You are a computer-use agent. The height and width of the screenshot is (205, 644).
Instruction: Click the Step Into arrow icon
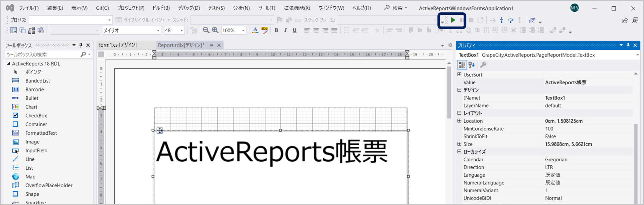tap(501, 20)
